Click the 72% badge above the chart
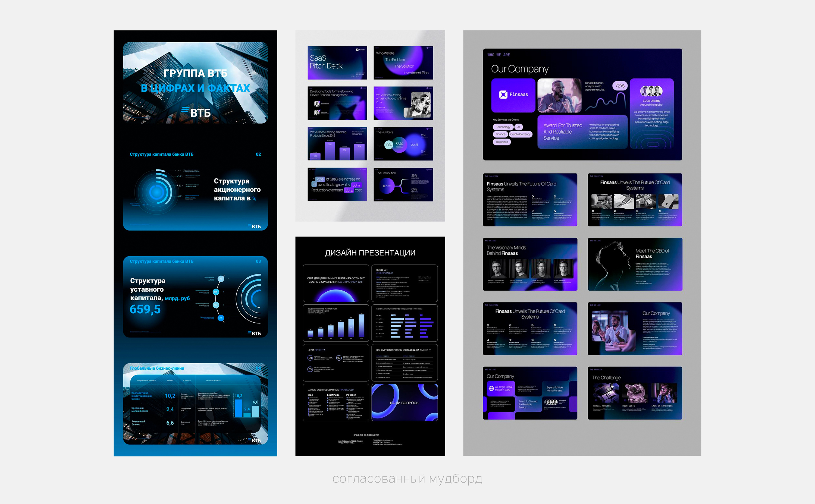 (x=620, y=86)
